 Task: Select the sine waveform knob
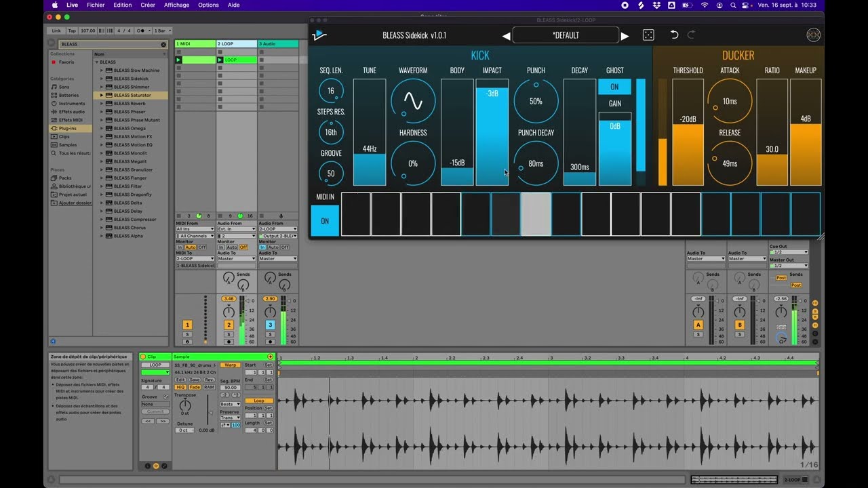coord(412,101)
